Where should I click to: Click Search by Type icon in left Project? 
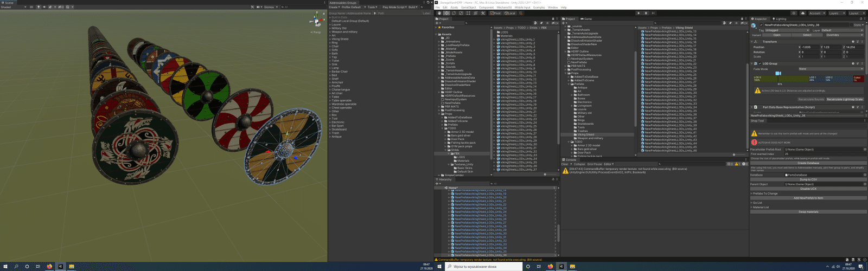click(535, 23)
